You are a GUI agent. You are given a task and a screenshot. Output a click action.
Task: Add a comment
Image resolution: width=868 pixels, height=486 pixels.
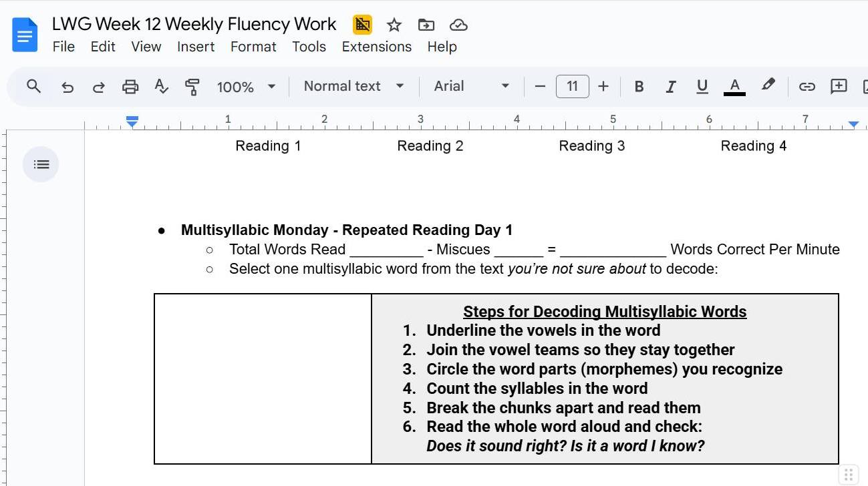click(839, 86)
